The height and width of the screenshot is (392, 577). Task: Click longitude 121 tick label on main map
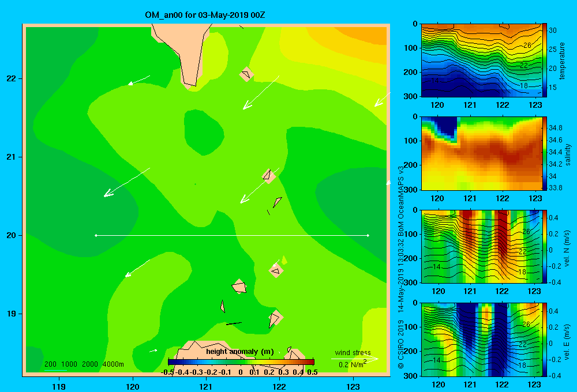(206, 386)
